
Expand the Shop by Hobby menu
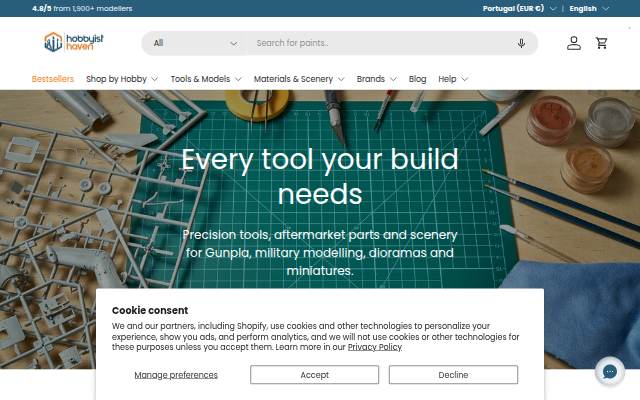tap(122, 79)
